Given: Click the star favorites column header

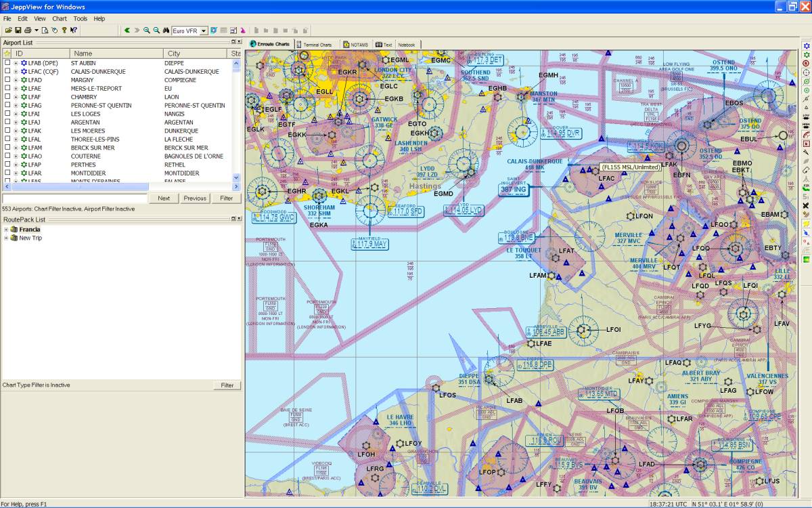Looking at the screenshot, I should click(7, 54).
